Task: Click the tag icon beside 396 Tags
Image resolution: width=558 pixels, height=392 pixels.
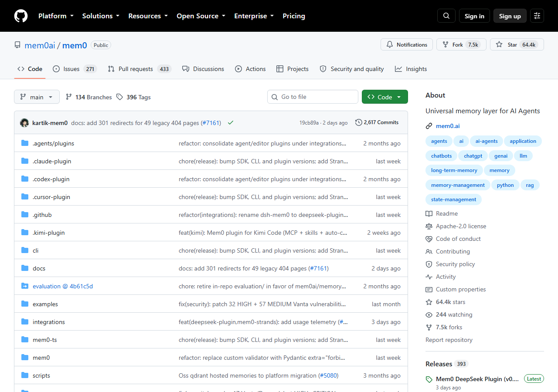Action: (x=120, y=97)
